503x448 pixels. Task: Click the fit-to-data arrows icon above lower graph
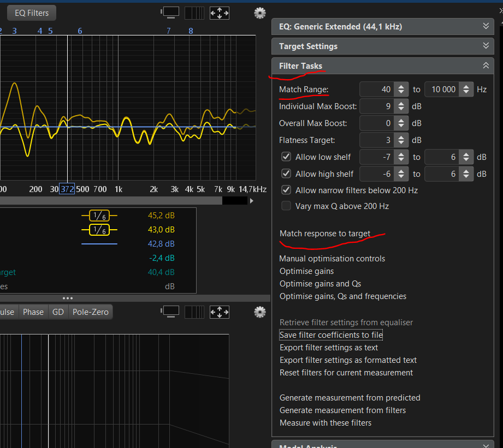click(220, 312)
